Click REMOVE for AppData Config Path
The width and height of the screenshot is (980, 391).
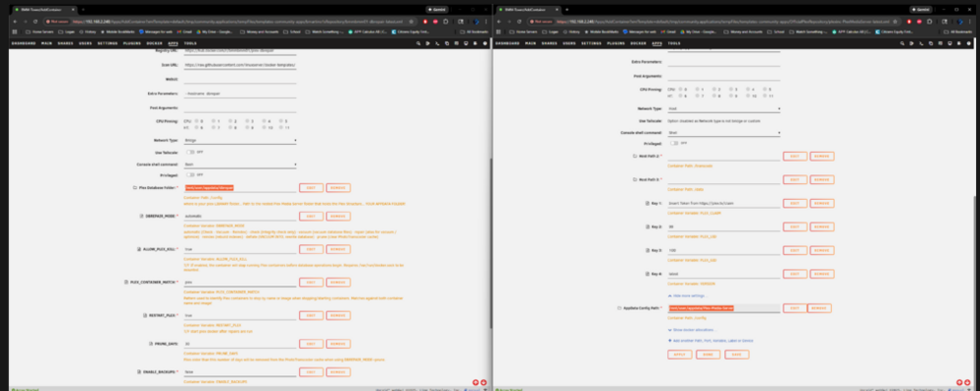(x=818, y=308)
